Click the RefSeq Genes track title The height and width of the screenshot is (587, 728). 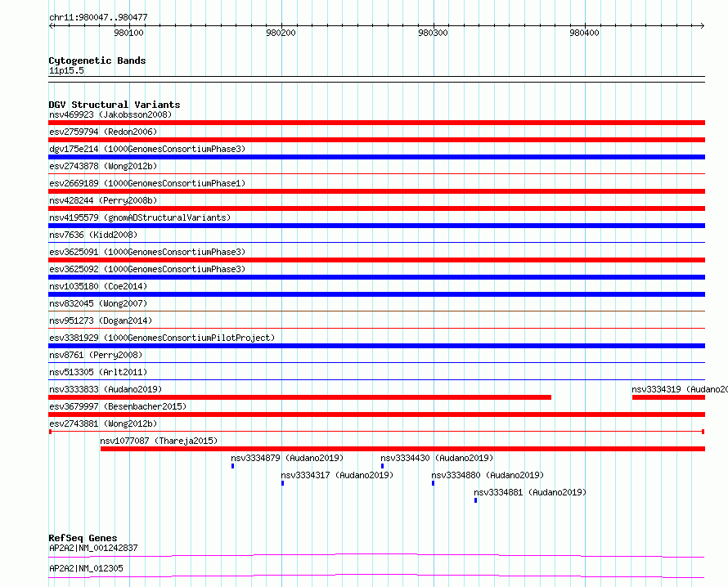pyautogui.click(x=83, y=538)
